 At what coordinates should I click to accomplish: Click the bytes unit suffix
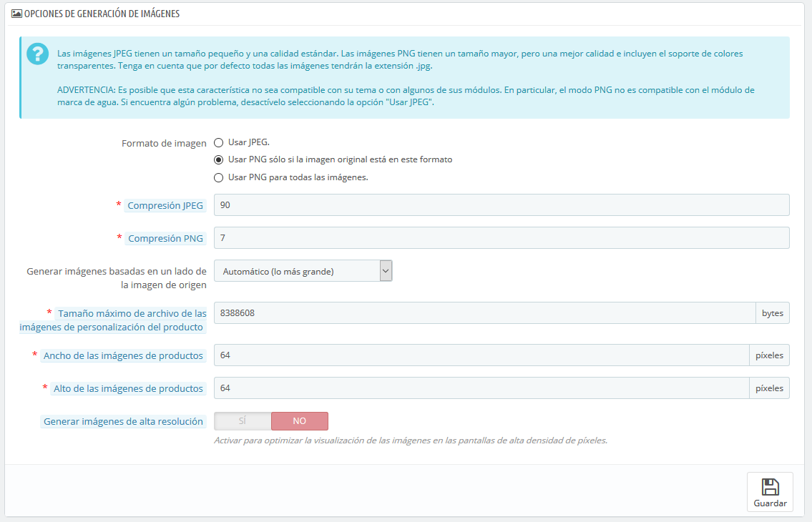point(773,312)
